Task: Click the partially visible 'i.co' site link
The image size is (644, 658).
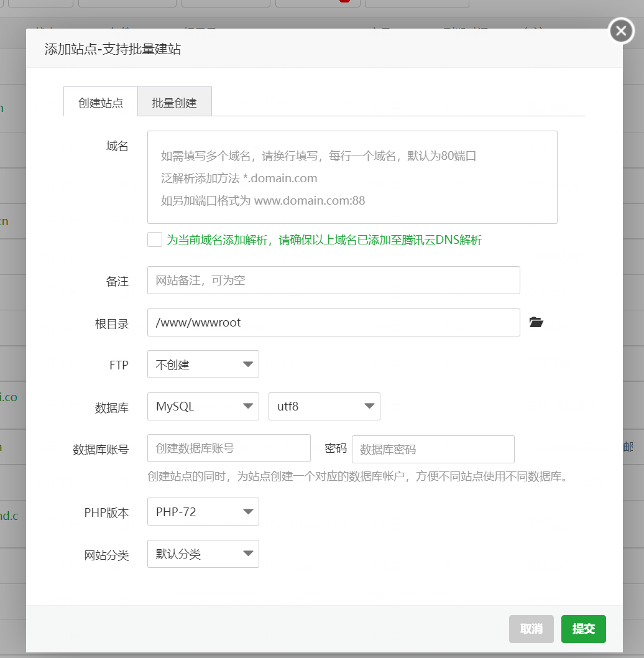Action: click(x=9, y=397)
